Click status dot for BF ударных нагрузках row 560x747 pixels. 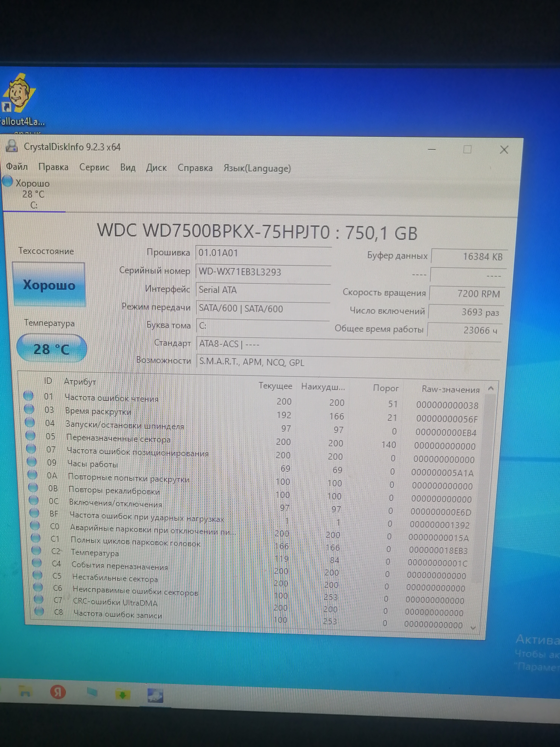[x=34, y=513]
